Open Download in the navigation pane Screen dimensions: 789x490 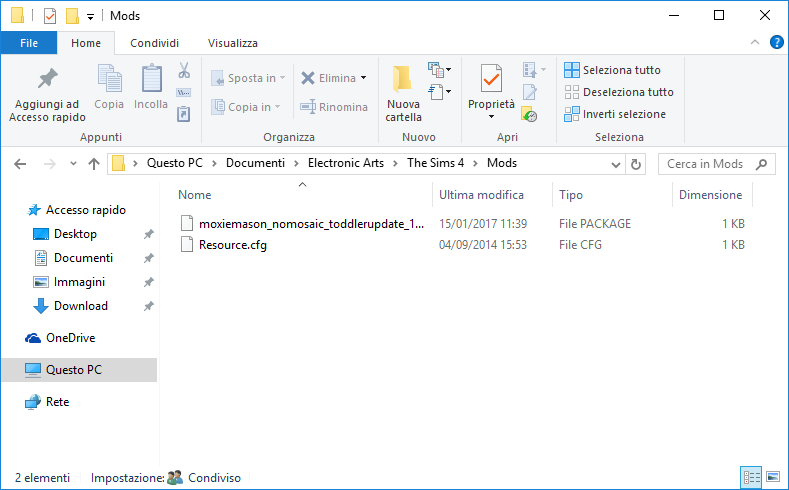pyautogui.click(x=80, y=306)
